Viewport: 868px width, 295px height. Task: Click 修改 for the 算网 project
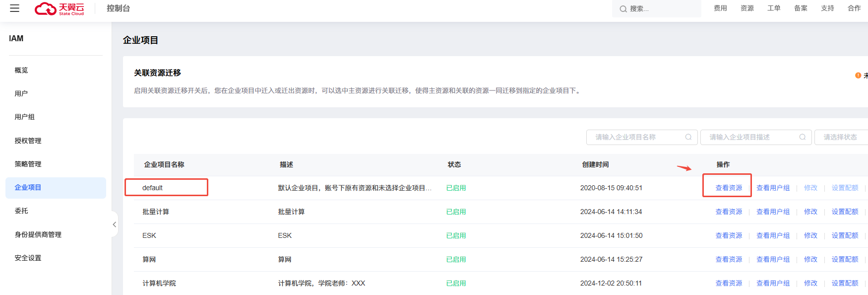click(x=810, y=259)
